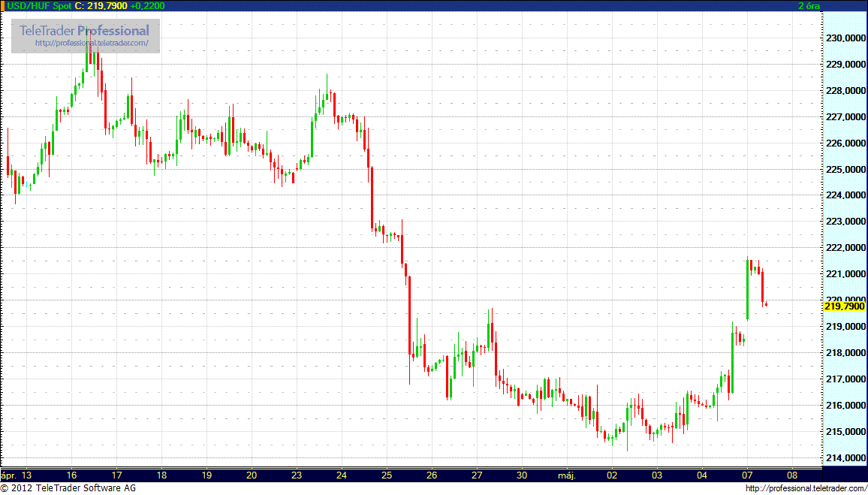Click the 230,0000 price axis label
The height and width of the screenshot is (495, 868).
click(845, 38)
